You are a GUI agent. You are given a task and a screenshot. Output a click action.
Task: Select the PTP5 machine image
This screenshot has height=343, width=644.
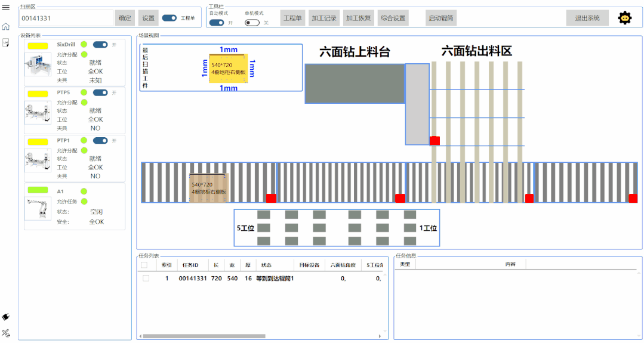[x=38, y=112]
